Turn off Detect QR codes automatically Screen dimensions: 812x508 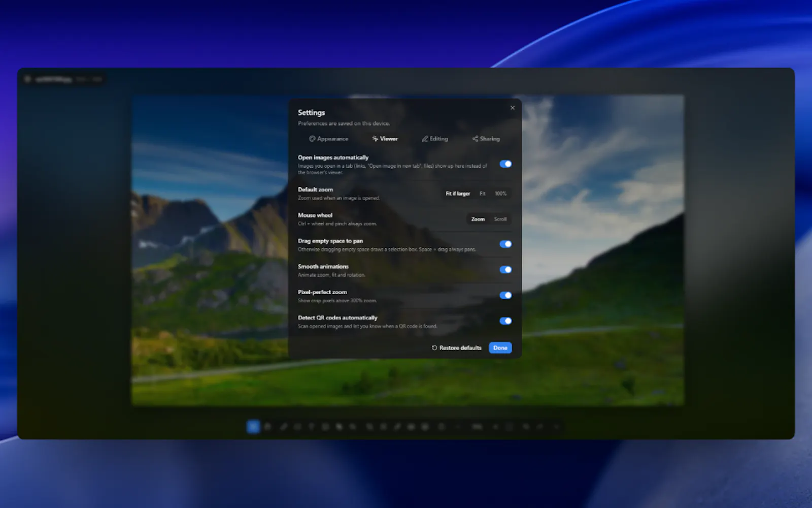point(505,321)
